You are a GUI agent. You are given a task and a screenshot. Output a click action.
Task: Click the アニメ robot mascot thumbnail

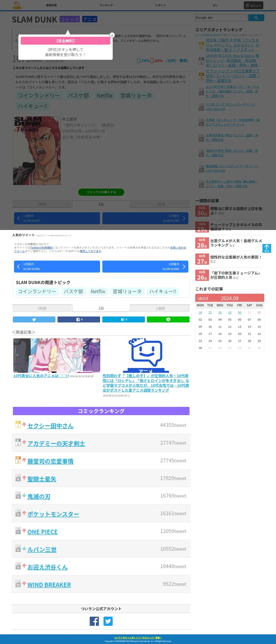(x=146, y=355)
